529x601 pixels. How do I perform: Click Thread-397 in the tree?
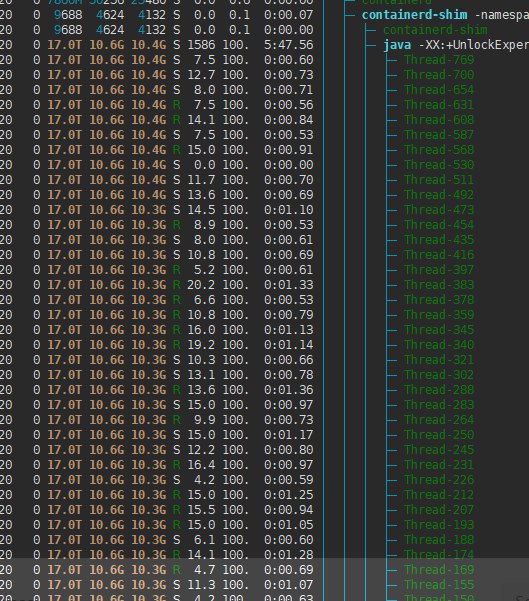pos(439,270)
